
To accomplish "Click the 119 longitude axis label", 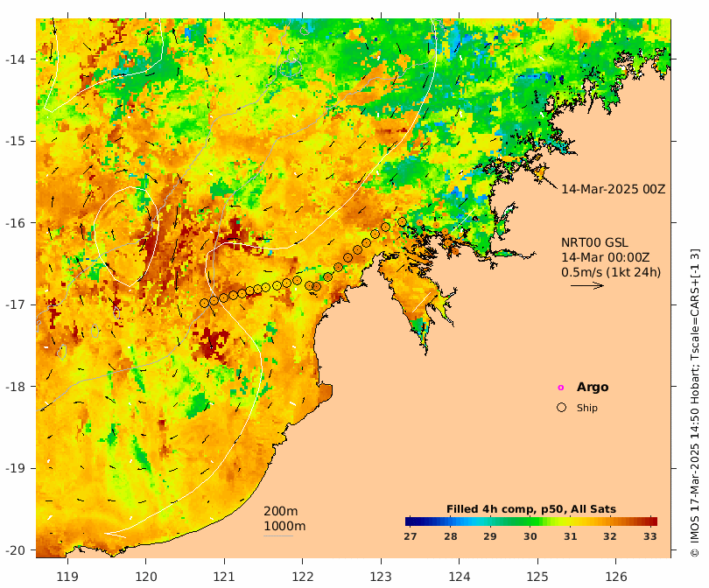I will 67,577.
